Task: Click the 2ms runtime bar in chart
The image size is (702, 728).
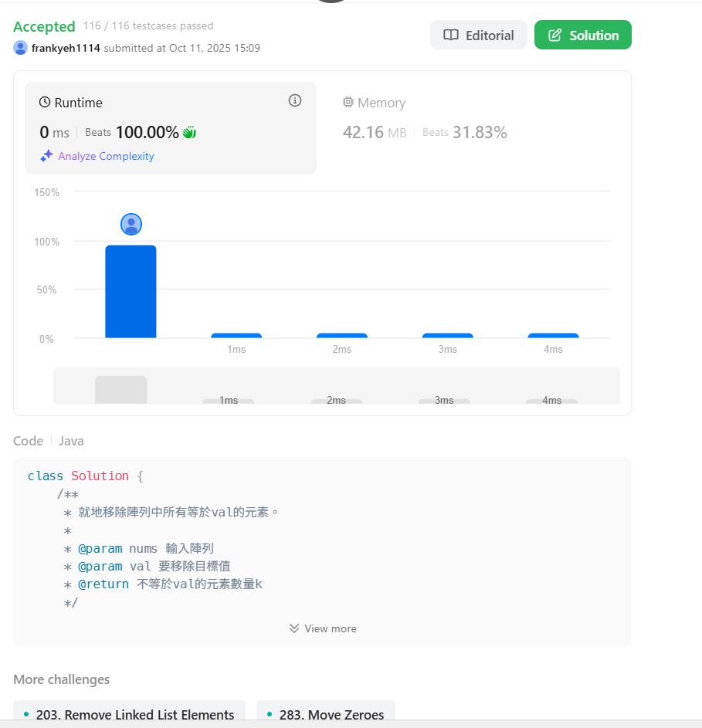Action: pyautogui.click(x=342, y=336)
